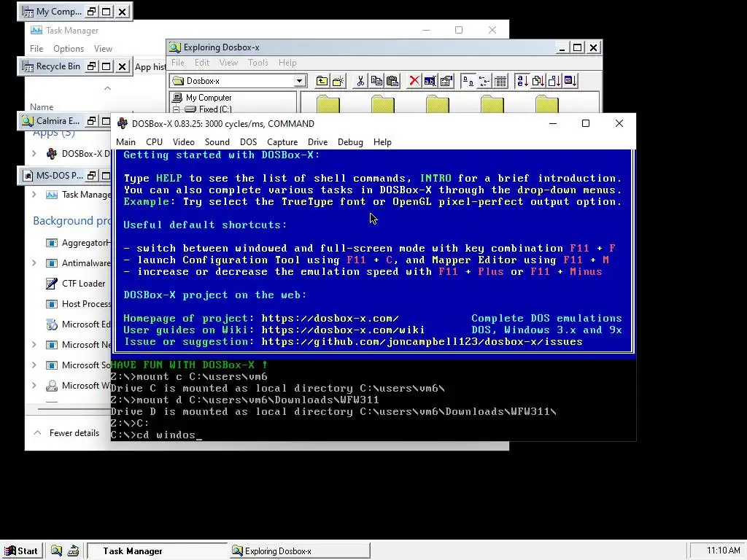Select the minimized Recycle Bin window title

point(58,66)
